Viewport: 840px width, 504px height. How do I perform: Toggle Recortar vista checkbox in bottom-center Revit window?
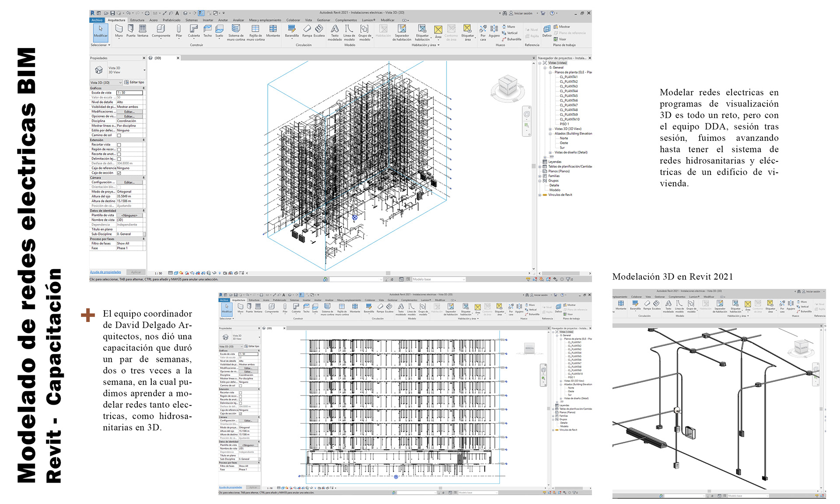pyautogui.click(x=241, y=392)
